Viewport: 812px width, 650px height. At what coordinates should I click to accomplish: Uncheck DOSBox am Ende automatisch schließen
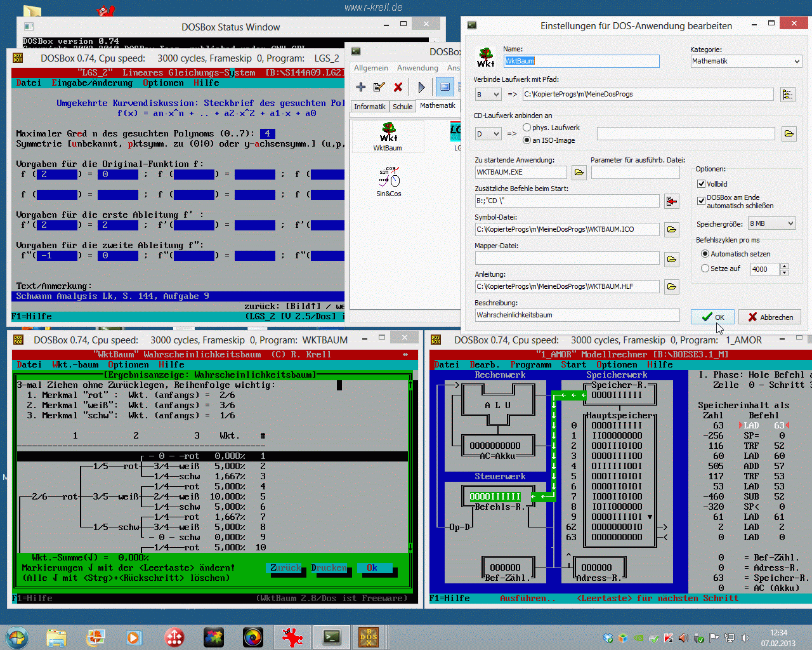pyautogui.click(x=701, y=201)
